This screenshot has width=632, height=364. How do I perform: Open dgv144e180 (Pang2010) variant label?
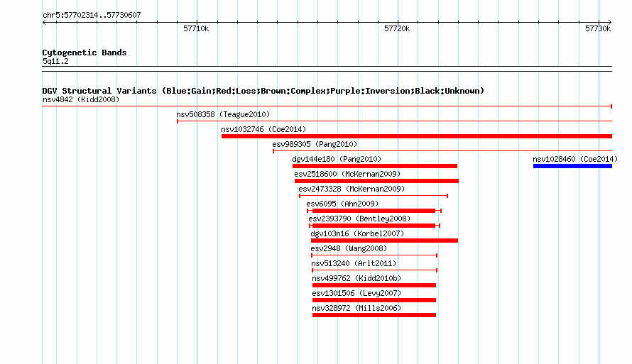[337, 159]
